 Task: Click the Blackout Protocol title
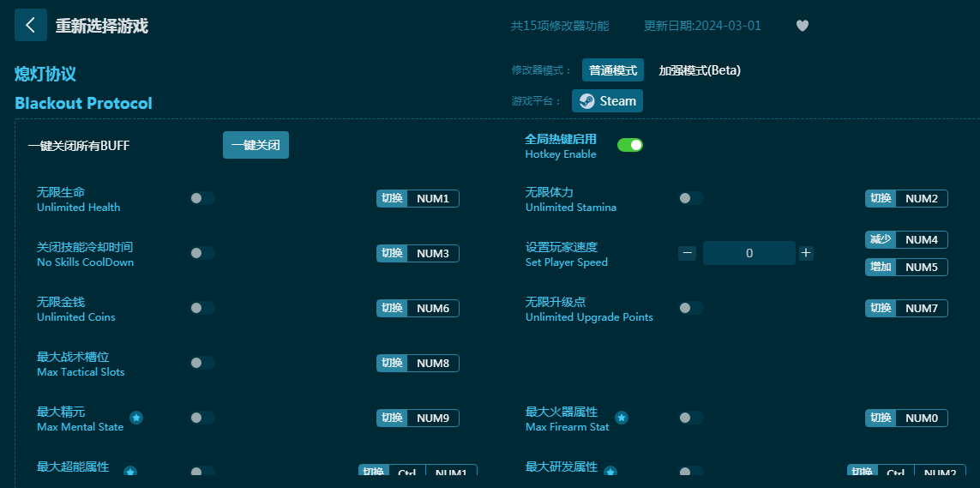tap(84, 103)
